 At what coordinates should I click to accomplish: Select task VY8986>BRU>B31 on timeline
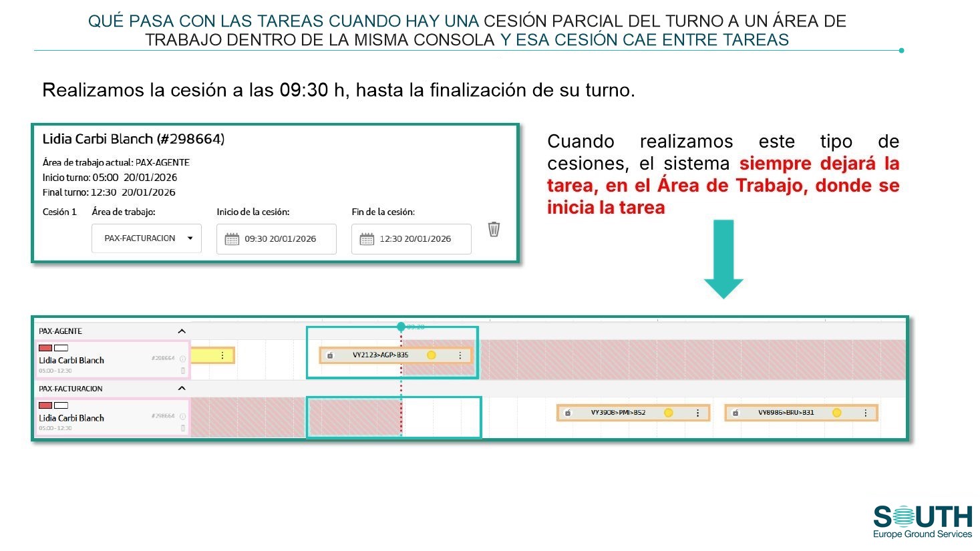[x=801, y=413]
